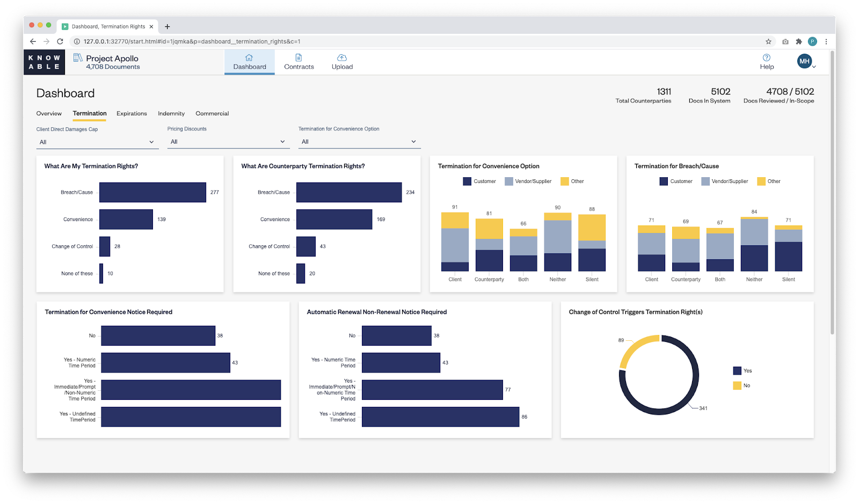Toggle Other legend in Breach/Cause chart
This screenshot has height=504, width=859.
(x=768, y=181)
